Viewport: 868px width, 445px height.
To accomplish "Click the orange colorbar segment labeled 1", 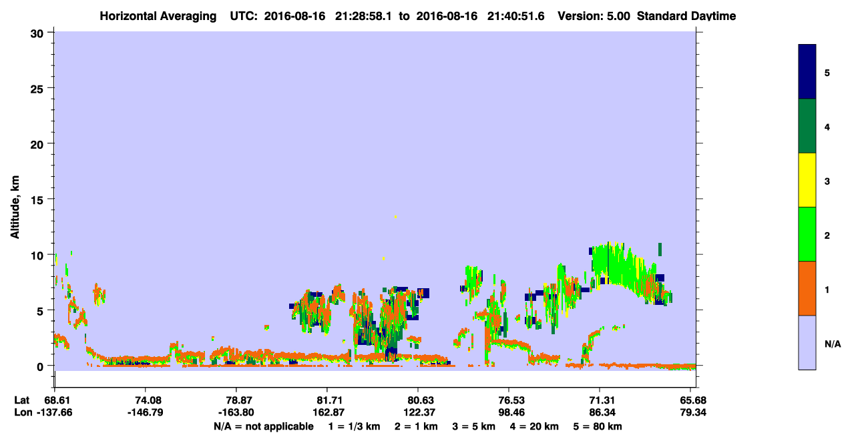I will pyautogui.click(x=807, y=288).
